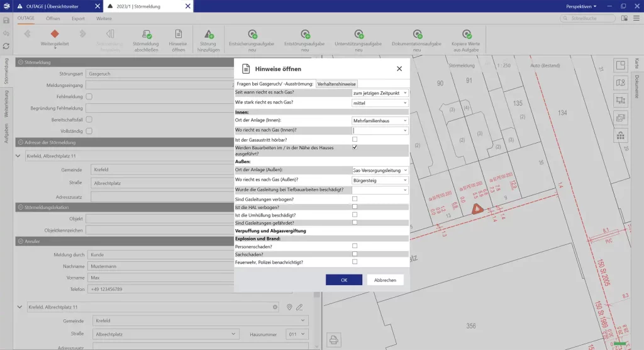Click the Hinweise öffnen toolbar icon

(178, 34)
